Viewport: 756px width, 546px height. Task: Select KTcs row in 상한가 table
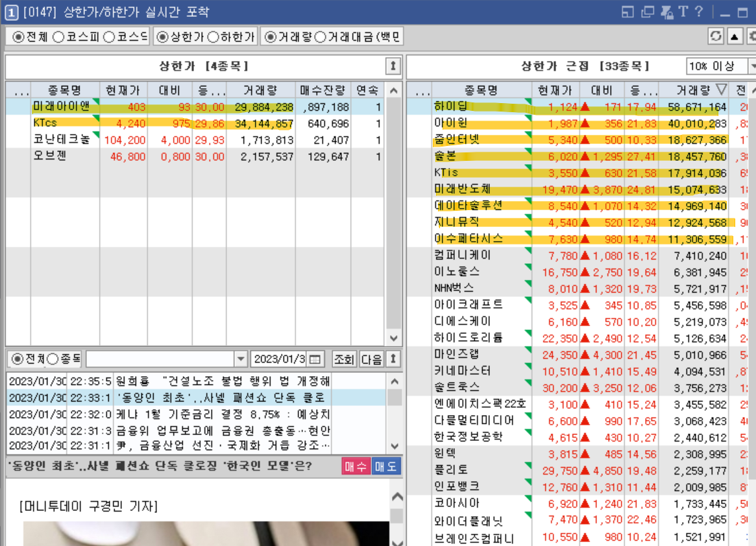click(195, 123)
